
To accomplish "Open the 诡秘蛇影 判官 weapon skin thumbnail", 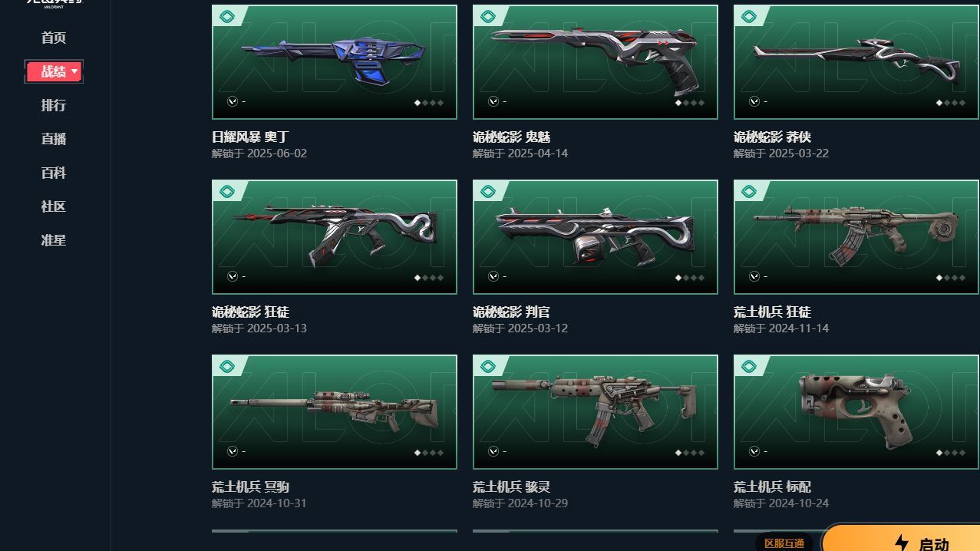I will tap(596, 237).
